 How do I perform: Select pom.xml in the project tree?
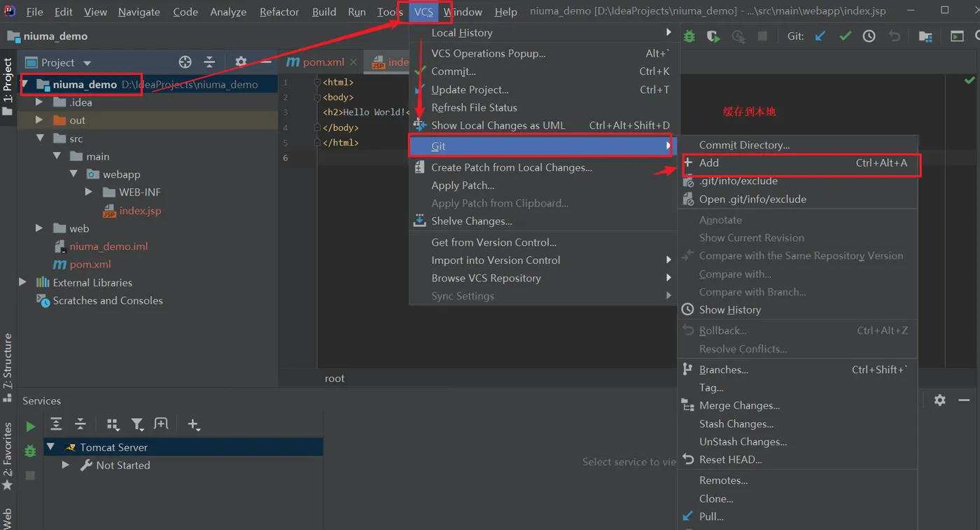pyautogui.click(x=90, y=265)
